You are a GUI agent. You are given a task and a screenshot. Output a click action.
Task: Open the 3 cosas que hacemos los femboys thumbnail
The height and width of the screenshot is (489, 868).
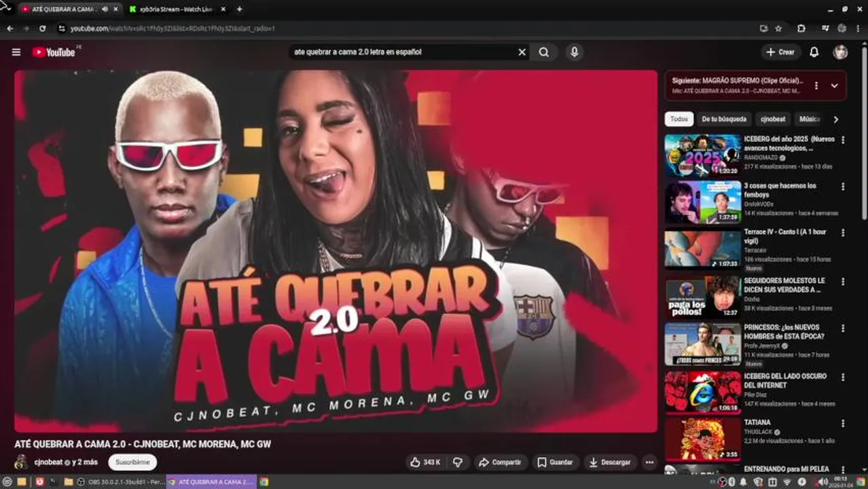(x=703, y=202)
